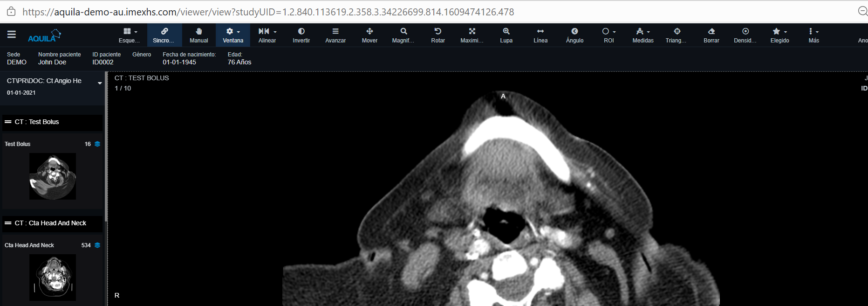Activate the Magnif. zoom tool
The height and width of the screenshot is (306, 868).
tap(403, 35)
